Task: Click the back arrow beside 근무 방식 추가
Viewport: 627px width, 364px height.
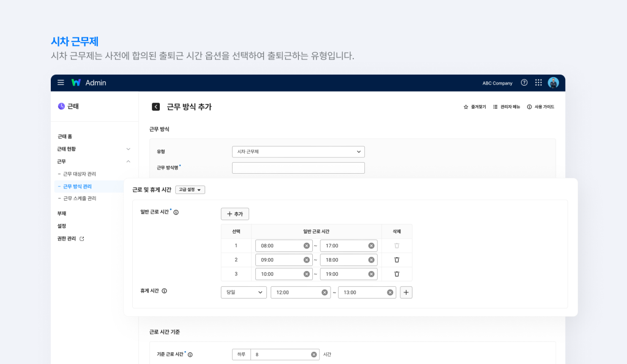Action: click(x=156, y=106)
